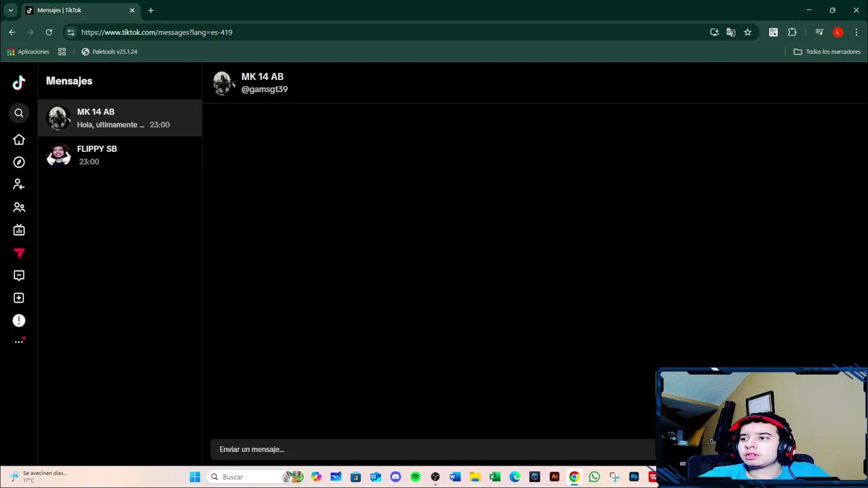Image resolution: width=868 pixels, height=488 pixels.
Task: Reload the TikTok page
Action: (49, 32)
